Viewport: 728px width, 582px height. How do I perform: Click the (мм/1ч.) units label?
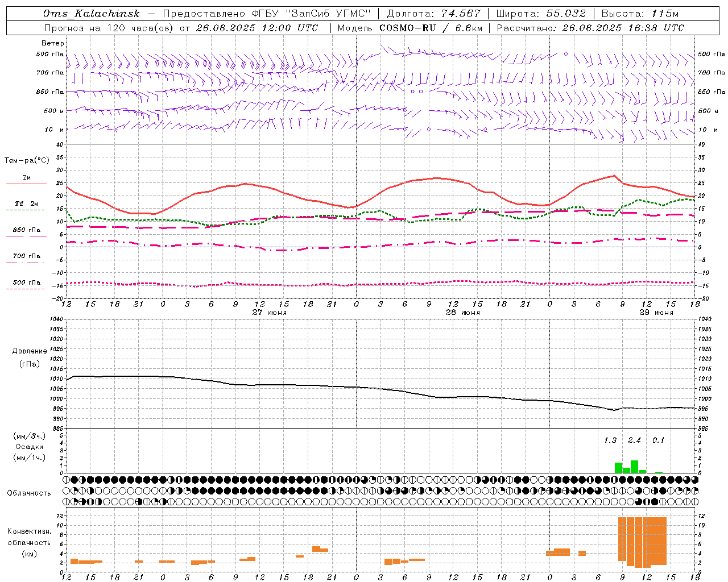click(x=30, y=458)
